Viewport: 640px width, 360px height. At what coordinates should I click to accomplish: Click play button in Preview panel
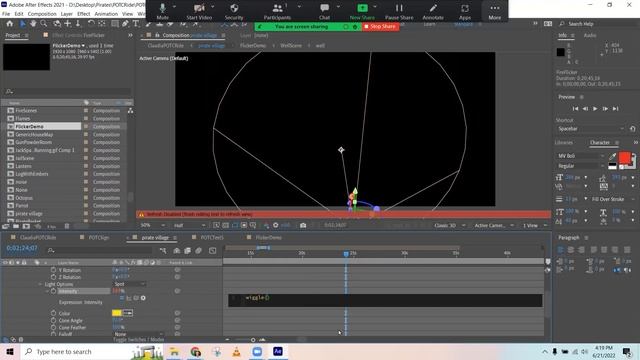(595, 109)
